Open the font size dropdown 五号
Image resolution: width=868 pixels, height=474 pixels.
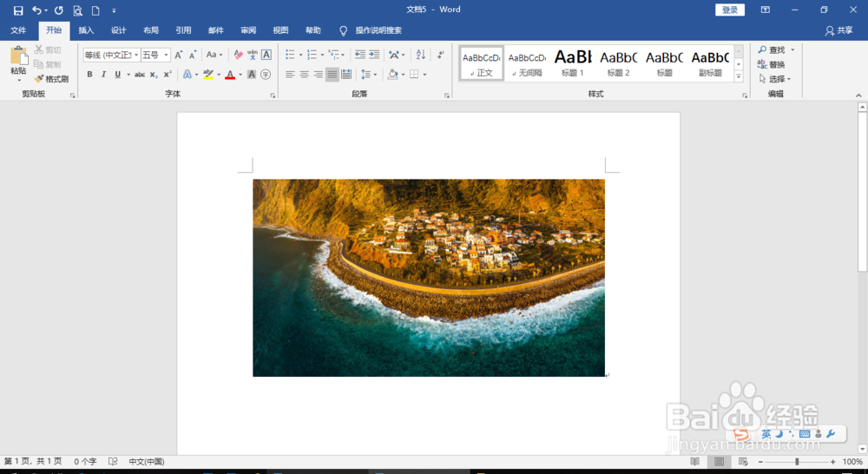point(166,55)
